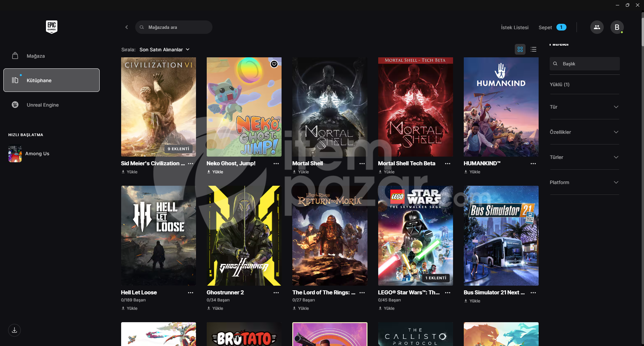The width and height of the screenshot is (644, 346).
Task: Click Yükle under Ghostrunner 2
Action: coord(215,308)
